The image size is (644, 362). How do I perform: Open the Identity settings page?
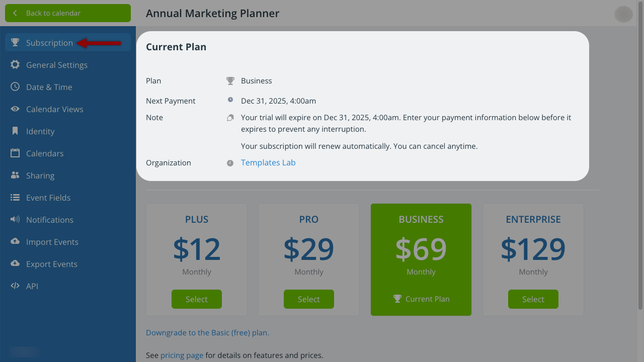[68, 131]
